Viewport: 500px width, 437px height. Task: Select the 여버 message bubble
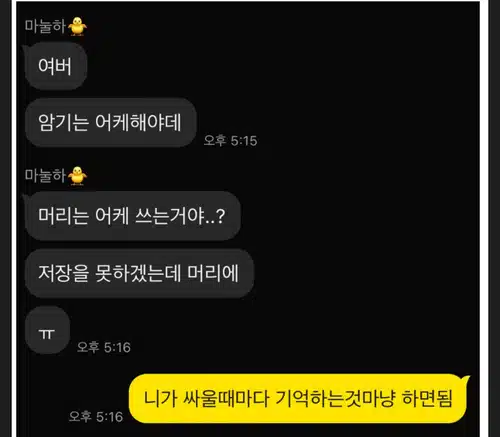pos(55,66)
